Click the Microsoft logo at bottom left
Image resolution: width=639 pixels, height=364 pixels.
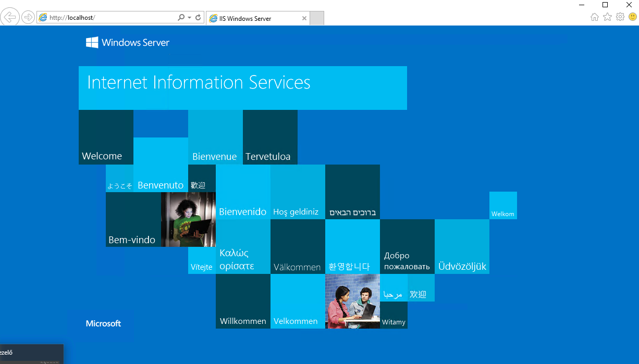103,323
